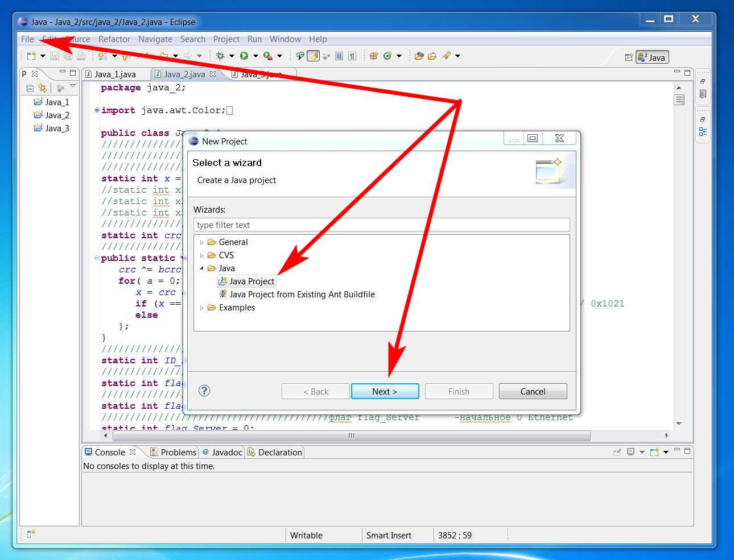Click the Open Perspective icon
Screen dimensions: 734x560
point(628,57)
